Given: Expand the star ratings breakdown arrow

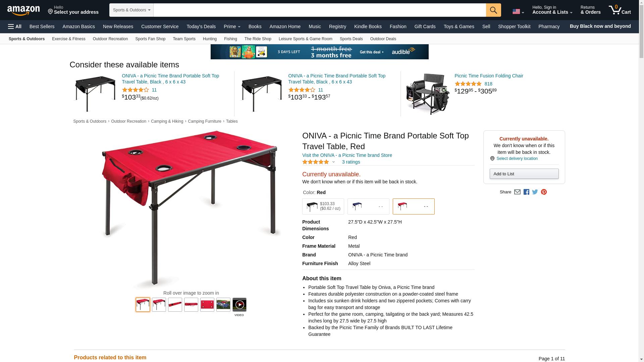Looking at the screenshot, I should 333,162.
